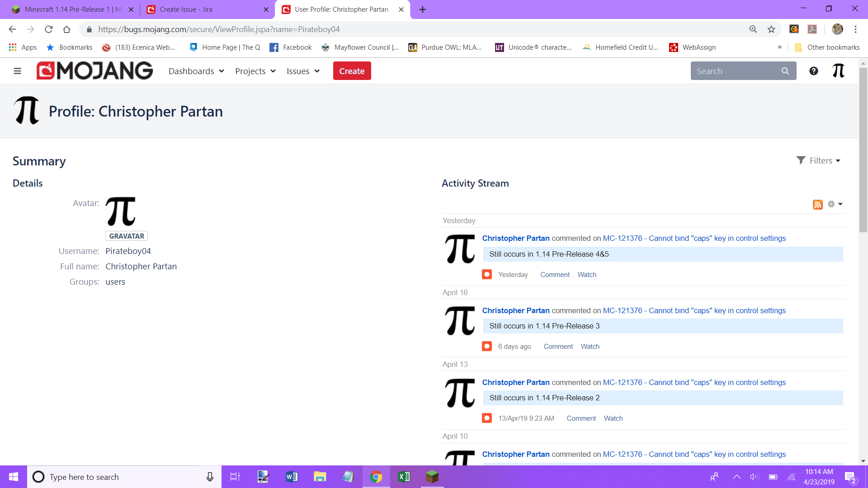
Task: Open the Mojang logo home link
Action: (x=95, y=71)
